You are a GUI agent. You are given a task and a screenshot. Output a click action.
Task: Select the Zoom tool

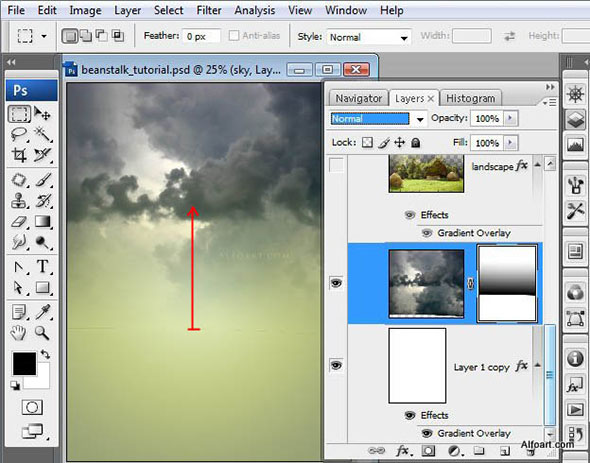[42, 333]
